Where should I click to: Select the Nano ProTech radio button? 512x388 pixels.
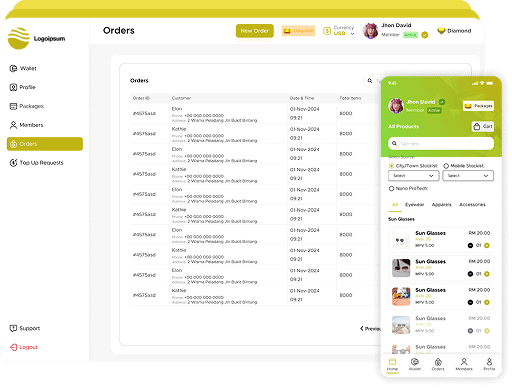(x=391, y=189)
